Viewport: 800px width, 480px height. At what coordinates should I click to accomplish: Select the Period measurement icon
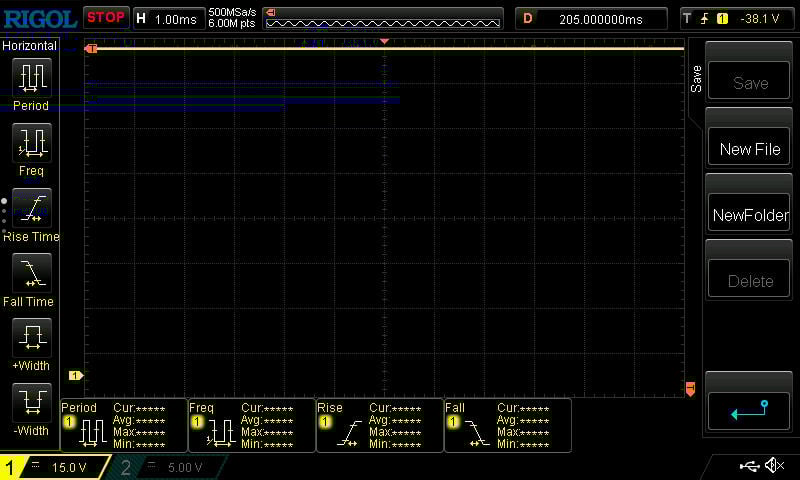point(31,78)
